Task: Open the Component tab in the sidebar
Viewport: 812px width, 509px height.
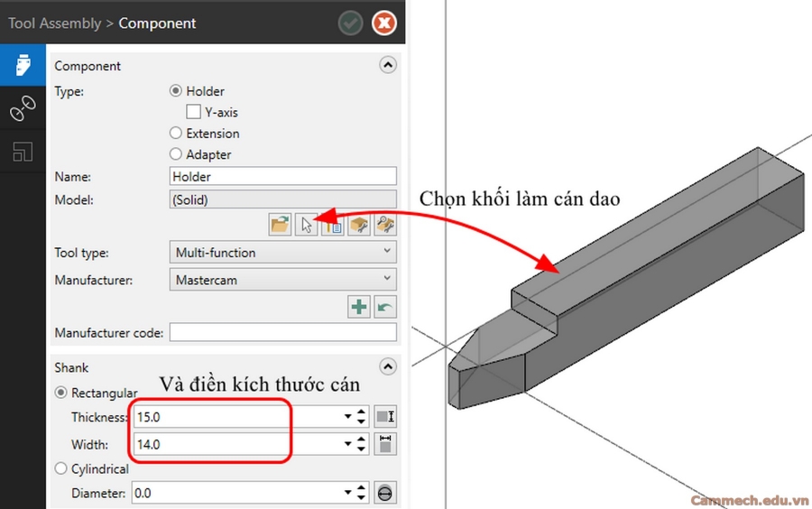Action: click(23, 65)
